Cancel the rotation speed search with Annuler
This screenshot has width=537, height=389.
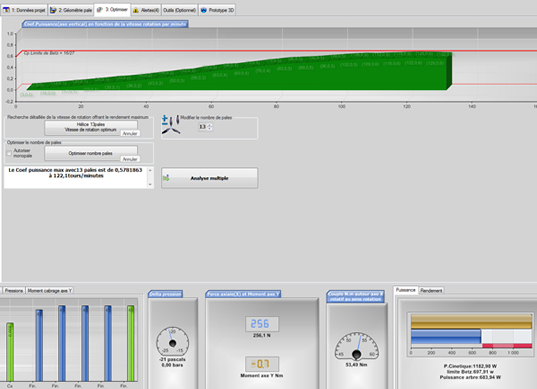tap(130, 133)
